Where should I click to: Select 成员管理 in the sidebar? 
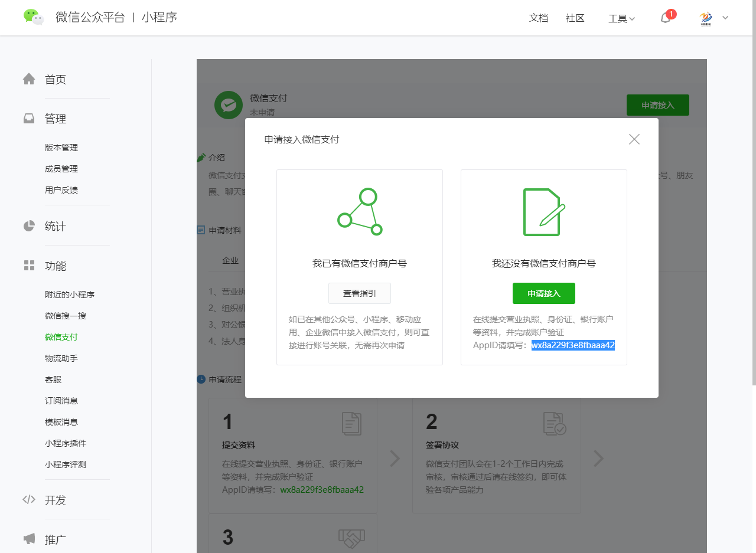61,169
